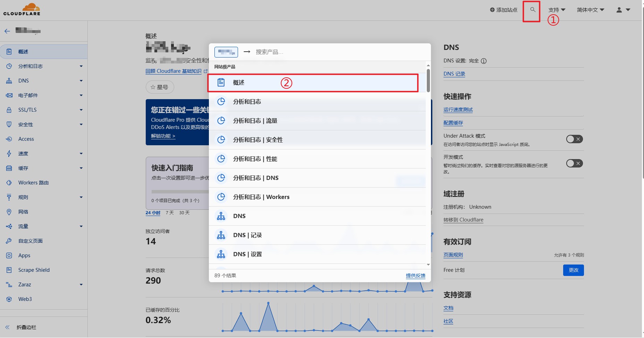The image size is (644, 338).
Task: Click the 分析和日志 sidebar pie icon
Action: click(9, 66)
